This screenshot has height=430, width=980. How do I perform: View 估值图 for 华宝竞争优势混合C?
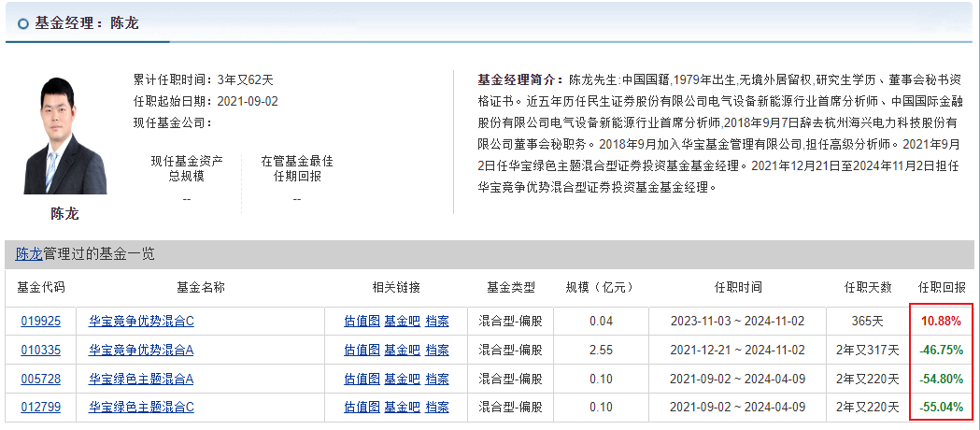click(x=362, y=321)
